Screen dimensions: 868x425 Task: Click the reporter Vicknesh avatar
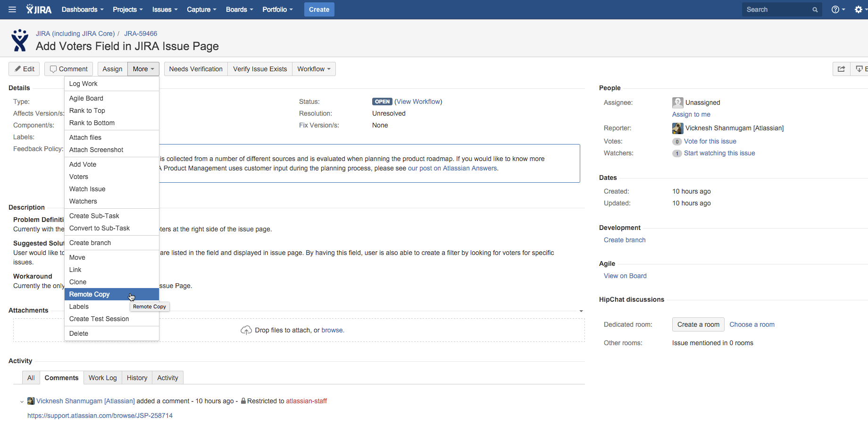677,128
